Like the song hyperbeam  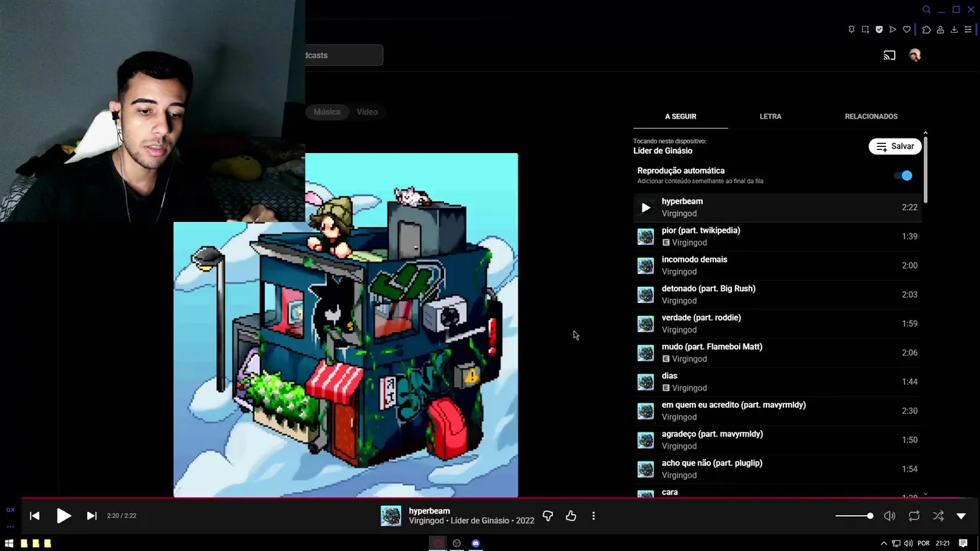click(570, 516)
